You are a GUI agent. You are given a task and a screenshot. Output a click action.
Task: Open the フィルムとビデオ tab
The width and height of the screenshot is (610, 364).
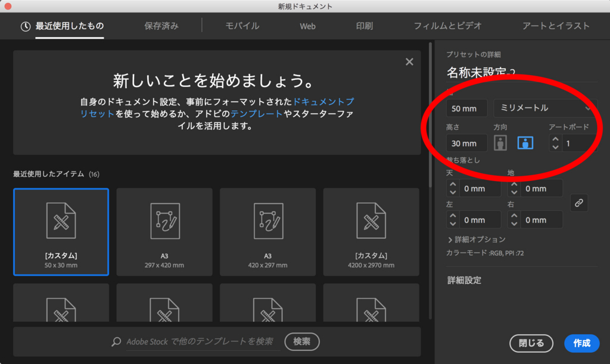448,26
